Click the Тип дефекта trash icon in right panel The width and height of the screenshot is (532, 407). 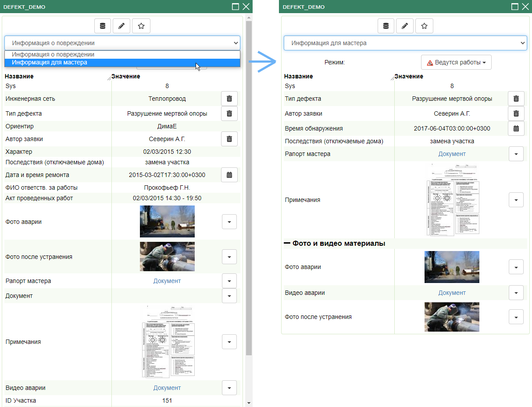point(516,99)
